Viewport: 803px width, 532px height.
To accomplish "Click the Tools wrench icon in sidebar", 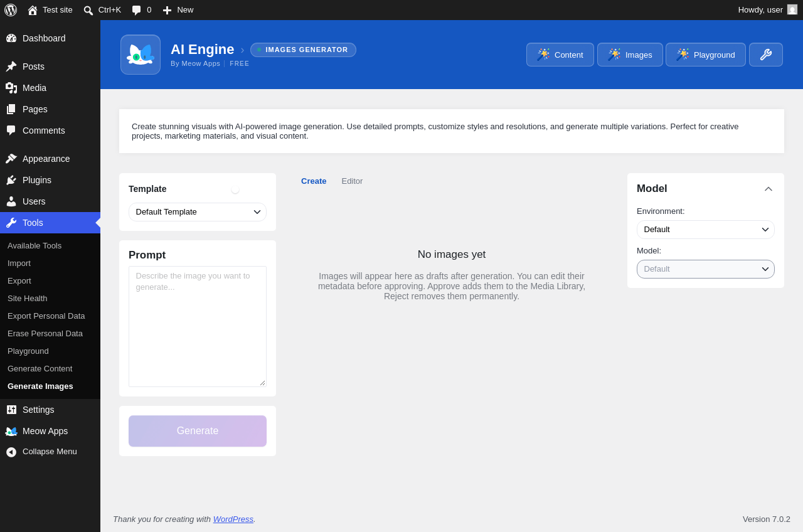I will pyautogui.click(x=11, y=223).
